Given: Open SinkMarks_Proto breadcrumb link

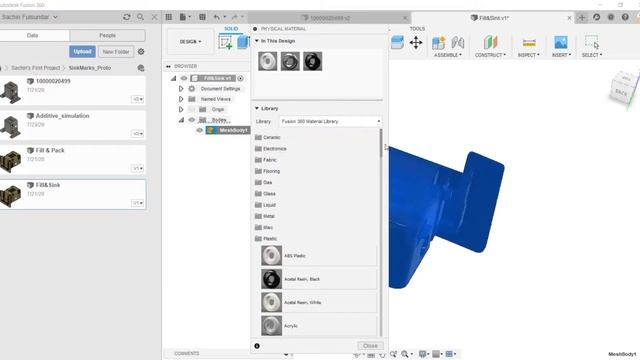Looking at the screenshot, I should point(90,68).
